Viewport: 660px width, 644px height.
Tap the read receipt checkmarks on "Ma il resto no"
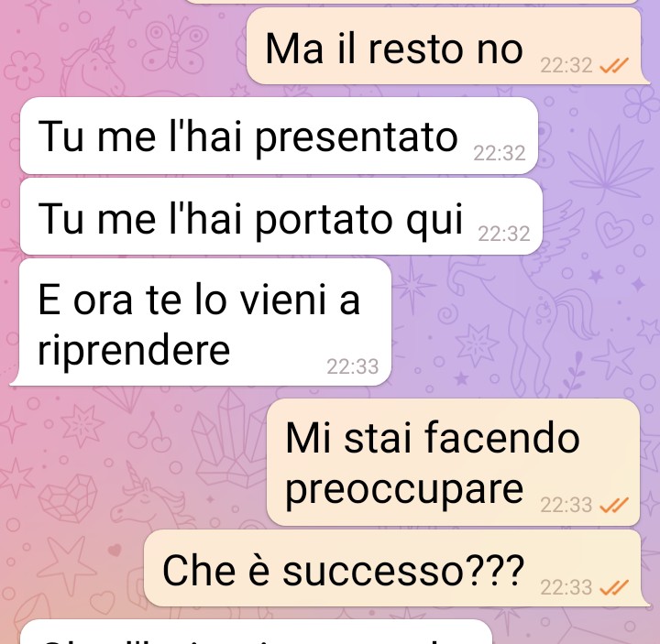614,65
